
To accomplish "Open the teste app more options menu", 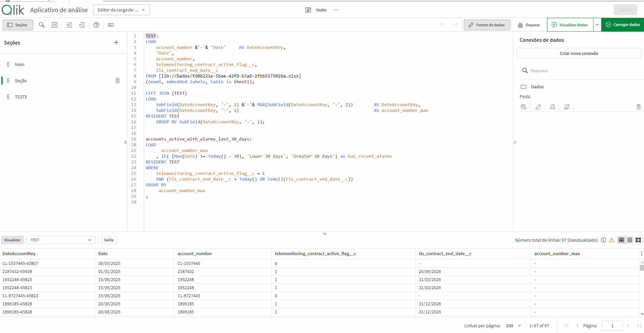I will click(336, 10).
